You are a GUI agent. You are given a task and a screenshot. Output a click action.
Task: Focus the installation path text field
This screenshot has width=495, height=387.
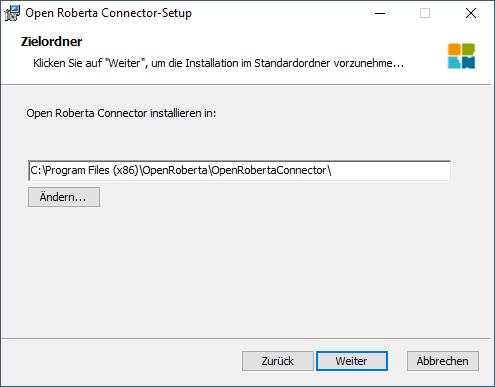(240, 171)
